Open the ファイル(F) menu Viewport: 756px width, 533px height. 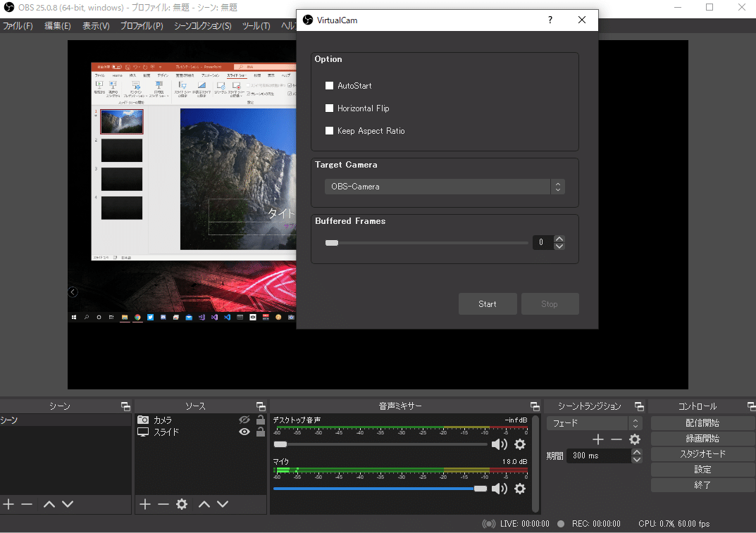point(18,26)
